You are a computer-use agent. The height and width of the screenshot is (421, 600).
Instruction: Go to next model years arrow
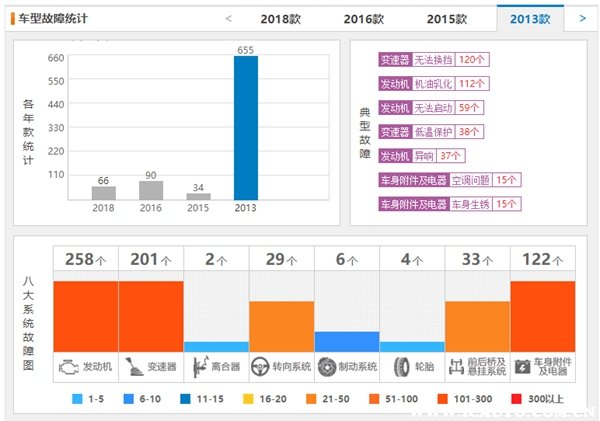(582, 18)
